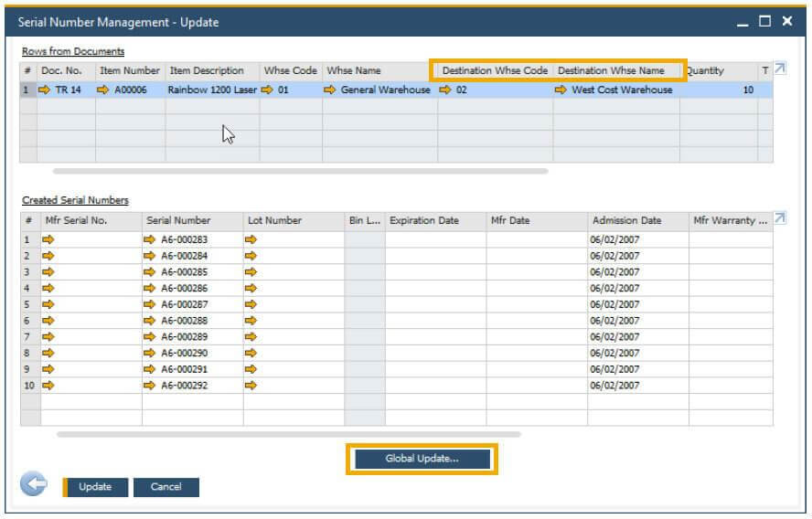Confirm changes with the Update button
Viewport: 812px width, 519px height.
coord(95,487)
